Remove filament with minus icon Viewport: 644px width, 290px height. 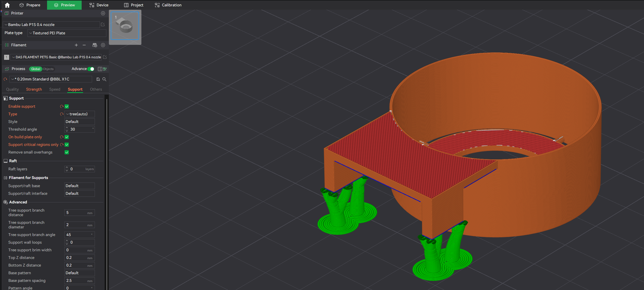click(x=84, y=45)
